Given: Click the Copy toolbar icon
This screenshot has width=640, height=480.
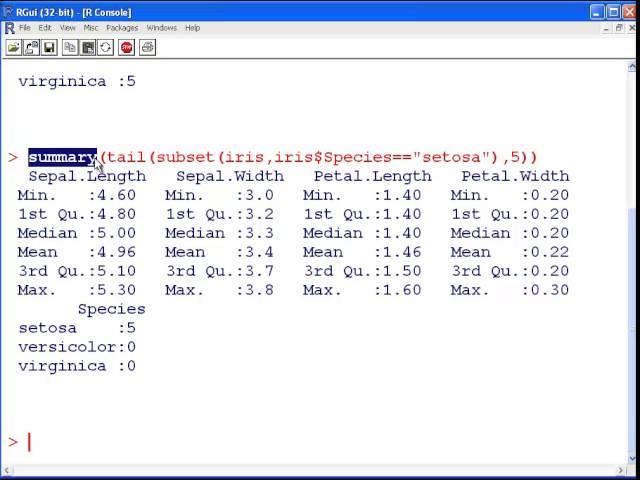Looking at the screenshot, I should point(70,48).
